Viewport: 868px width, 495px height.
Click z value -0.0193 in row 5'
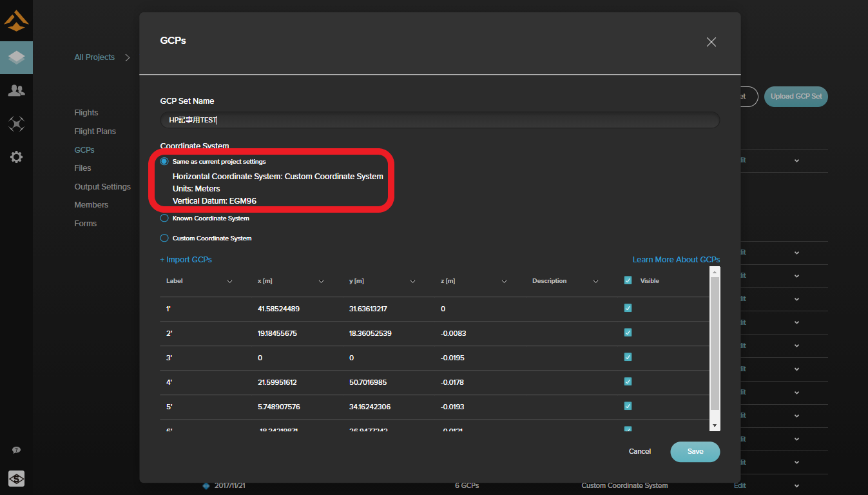[x=452, y=407]
